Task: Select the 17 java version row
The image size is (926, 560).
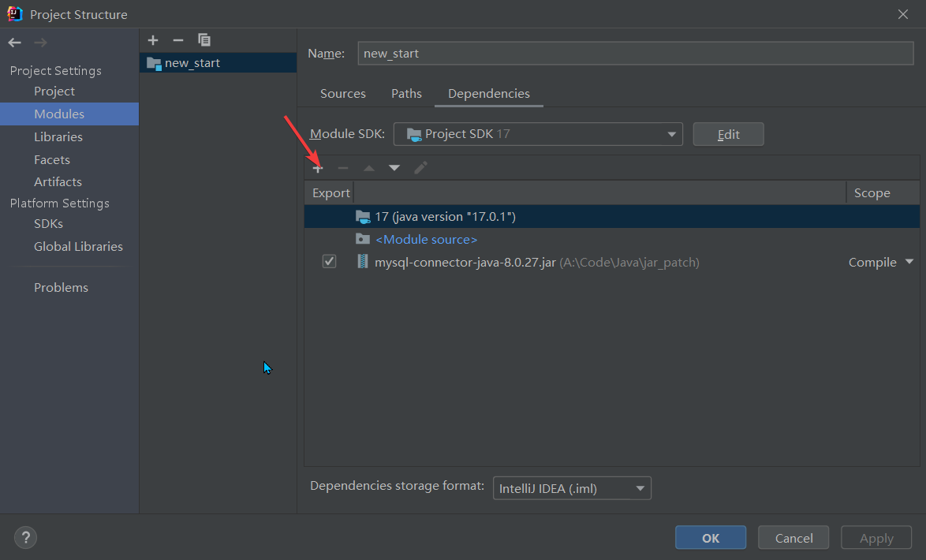Action: click(x=612, y=217)
